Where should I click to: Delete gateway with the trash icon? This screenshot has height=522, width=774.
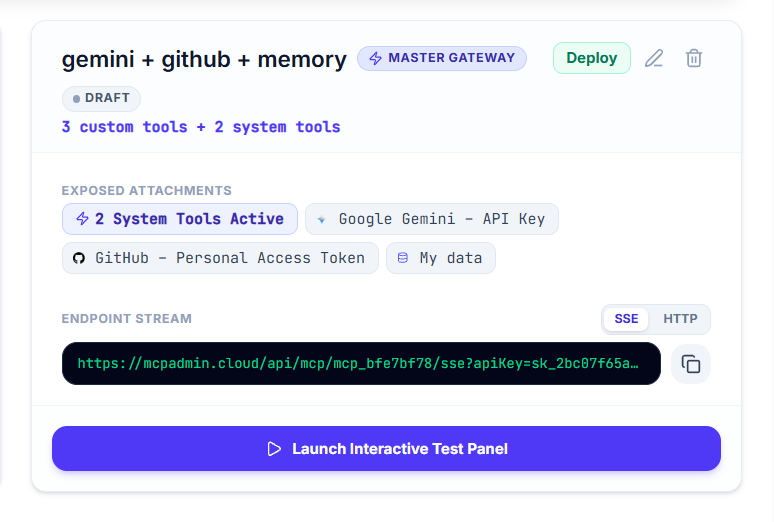(694, 58)
